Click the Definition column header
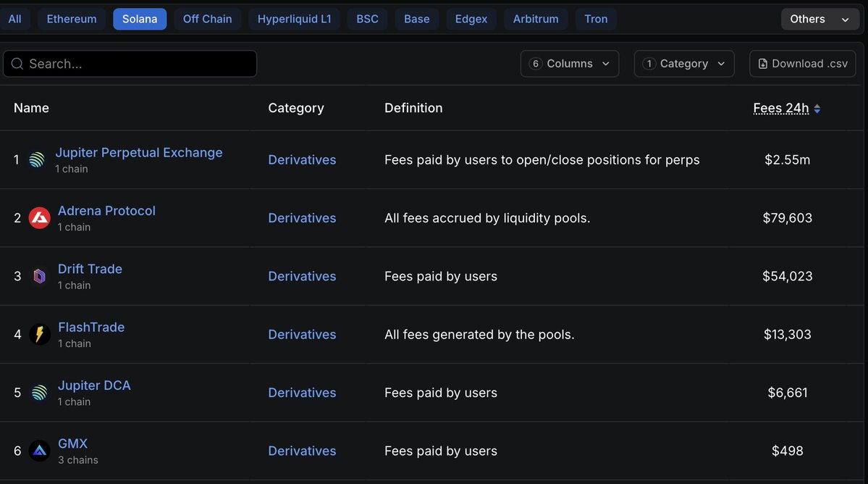This screenshot has width=868, height=484. click(413, 108)
